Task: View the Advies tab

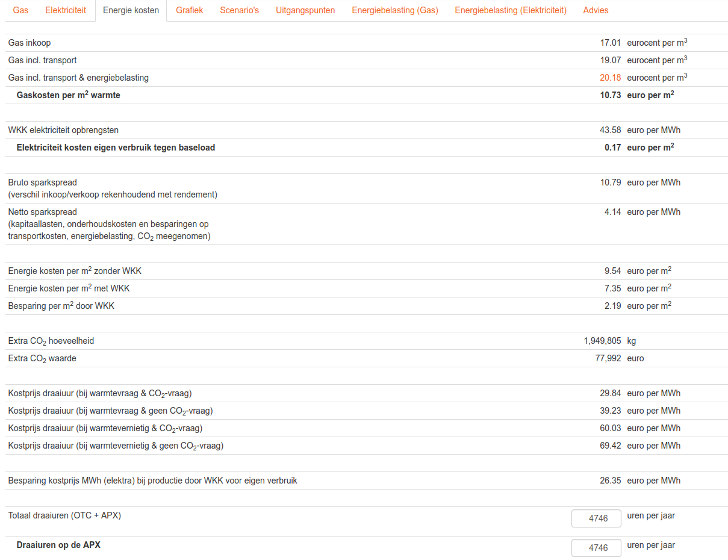Action: pos(596,10)
